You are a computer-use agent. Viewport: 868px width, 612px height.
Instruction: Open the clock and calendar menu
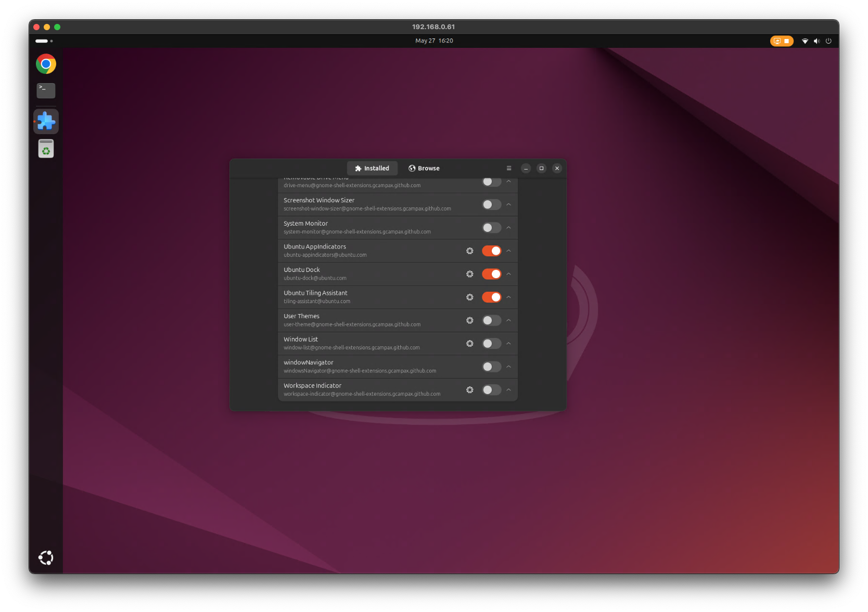pyautogui.click(x=434, y=41)
